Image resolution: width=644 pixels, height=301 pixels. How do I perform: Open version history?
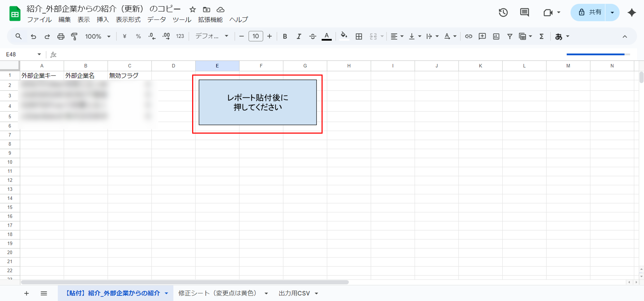coord(503,12)
